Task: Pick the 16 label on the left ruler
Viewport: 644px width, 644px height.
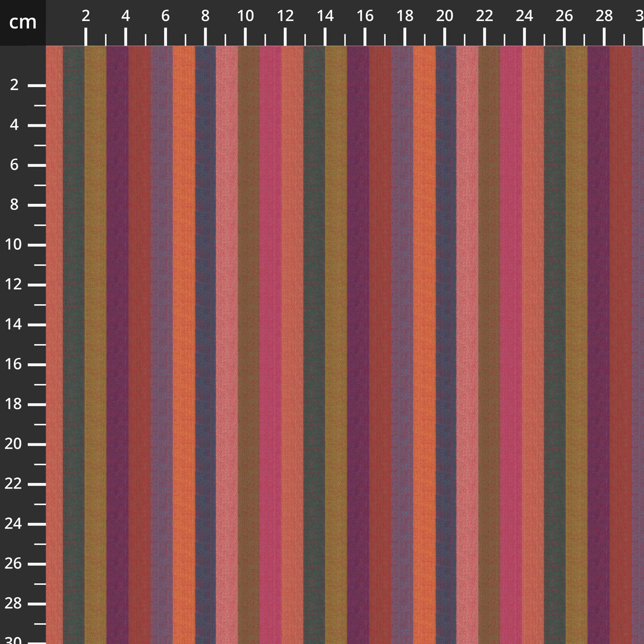Action: click(13, 364)
